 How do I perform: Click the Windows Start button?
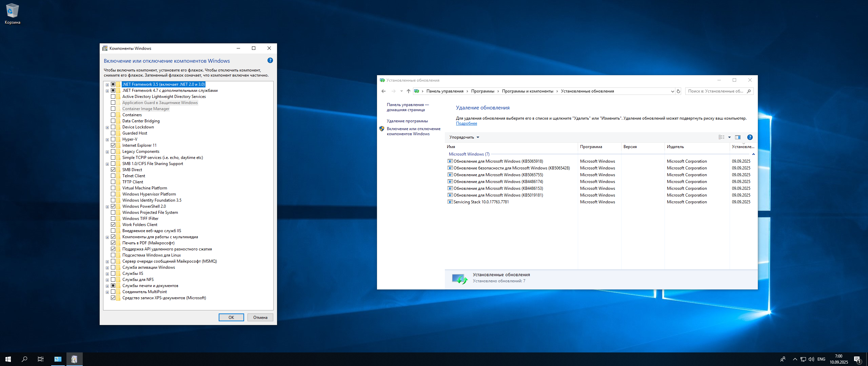tap(8, 359)
